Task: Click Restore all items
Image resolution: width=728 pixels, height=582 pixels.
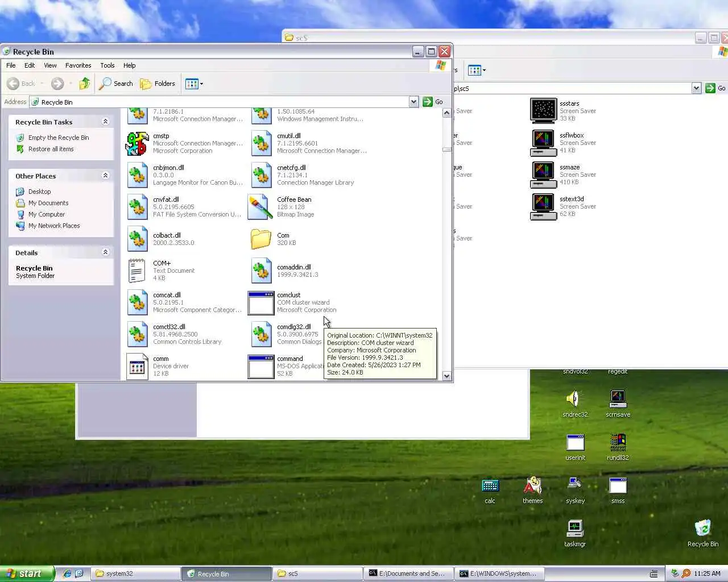Action: [51, 149]
